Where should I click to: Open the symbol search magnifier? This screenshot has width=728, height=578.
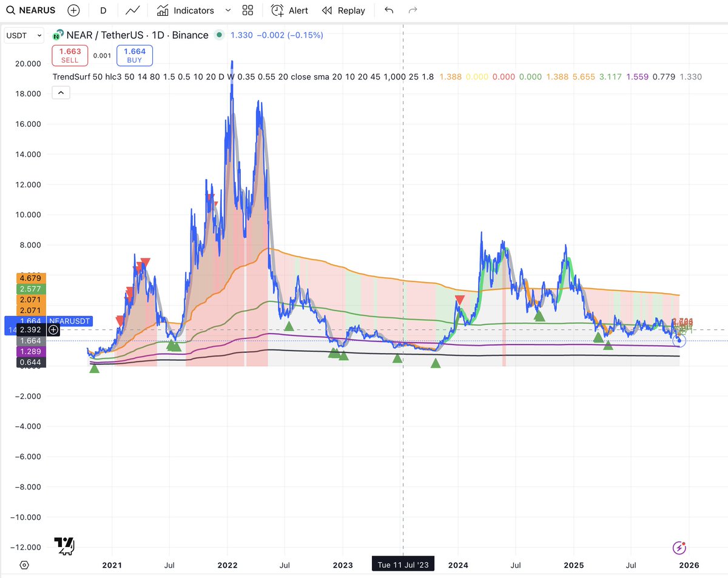click(x=10, y=10)
